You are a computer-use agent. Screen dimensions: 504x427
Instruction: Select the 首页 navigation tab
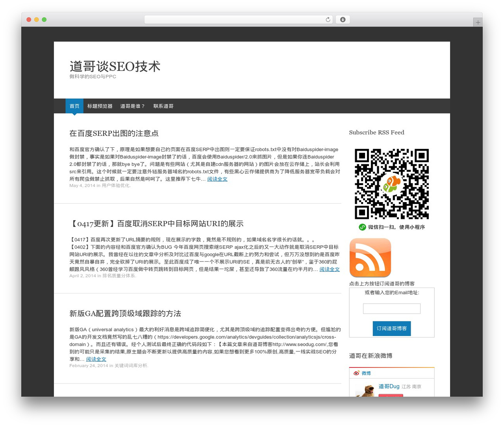pyautogui.click(x=74, y=106)
